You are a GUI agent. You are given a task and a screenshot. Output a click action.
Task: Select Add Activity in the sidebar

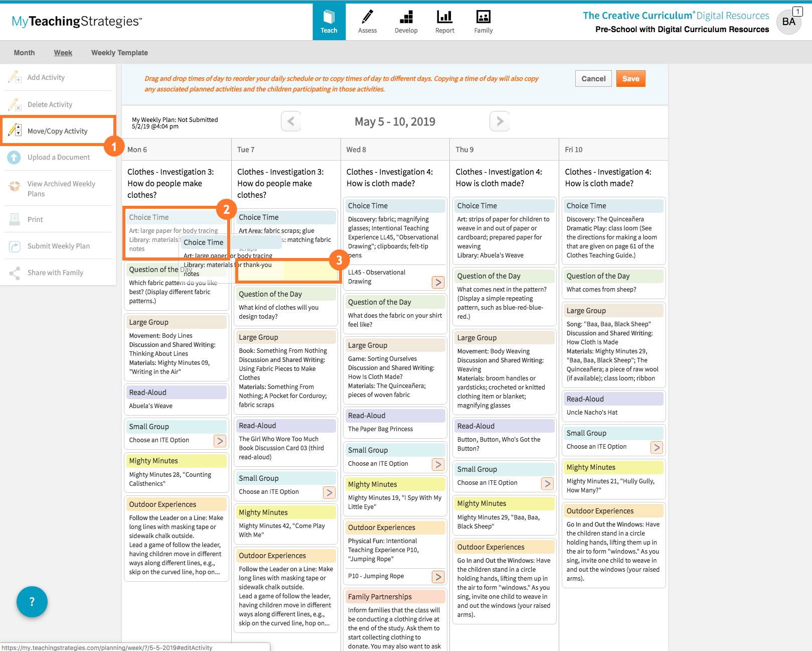(46, 77)
